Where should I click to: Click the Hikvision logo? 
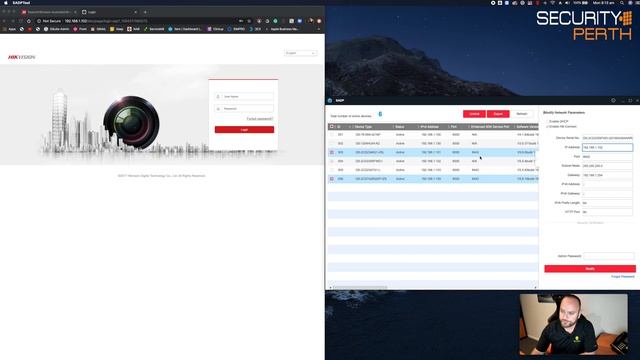click(x=22, y=57)
